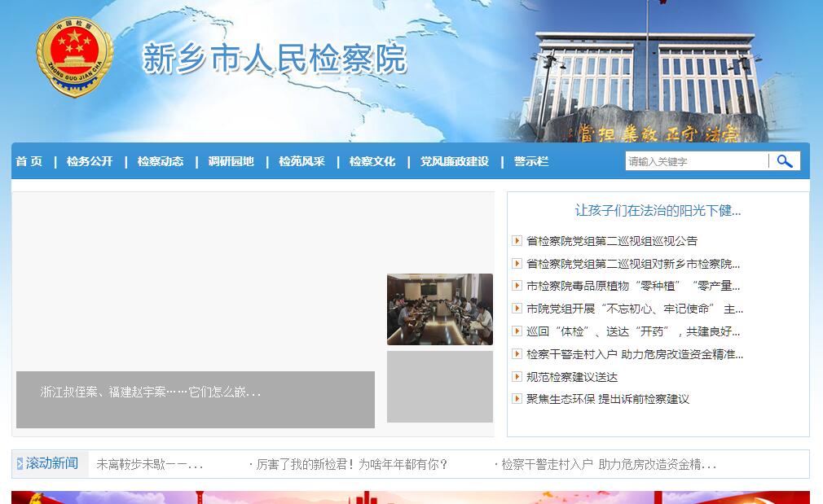The image size is (823, 504).
Task: Click the bullet icon beside 规范检察建议送达
Action: 517,376
